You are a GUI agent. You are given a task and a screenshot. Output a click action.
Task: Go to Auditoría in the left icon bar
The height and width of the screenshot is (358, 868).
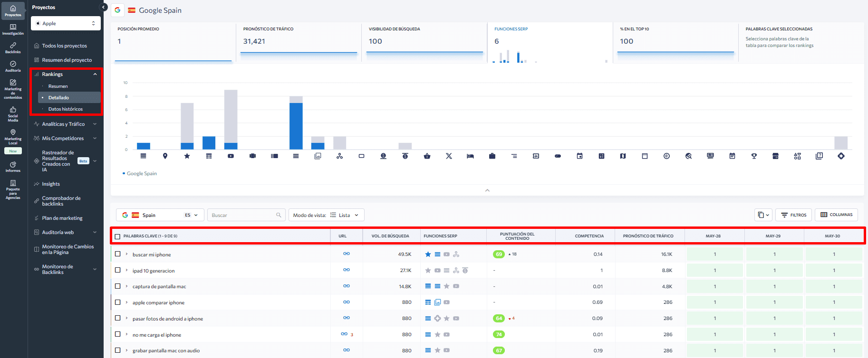tap(13, 66)
